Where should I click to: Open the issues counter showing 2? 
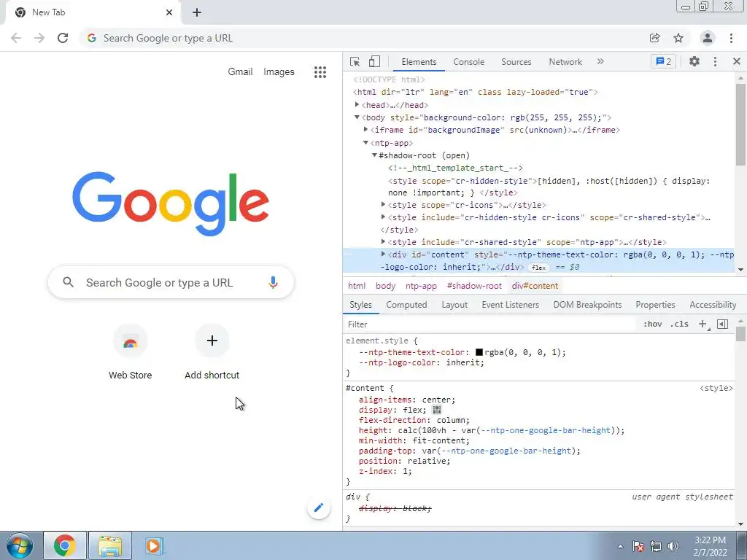pyautogui.click(x=663, y=61)
